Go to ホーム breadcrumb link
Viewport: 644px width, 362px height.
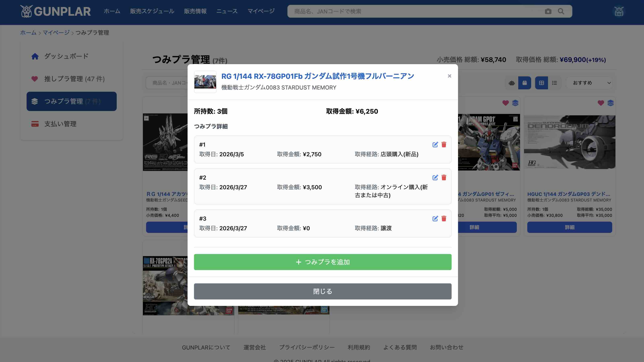pyautogui.click(x=28, y=32)
